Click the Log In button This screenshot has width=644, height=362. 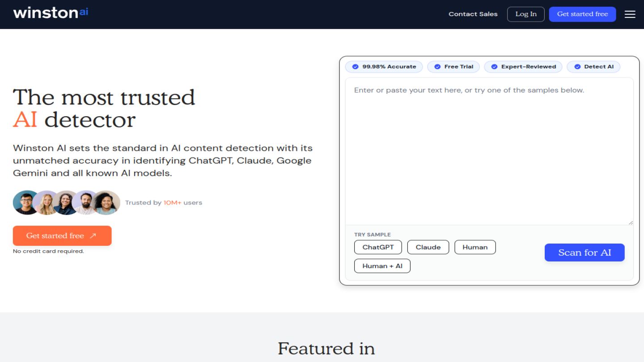[526, 14]
